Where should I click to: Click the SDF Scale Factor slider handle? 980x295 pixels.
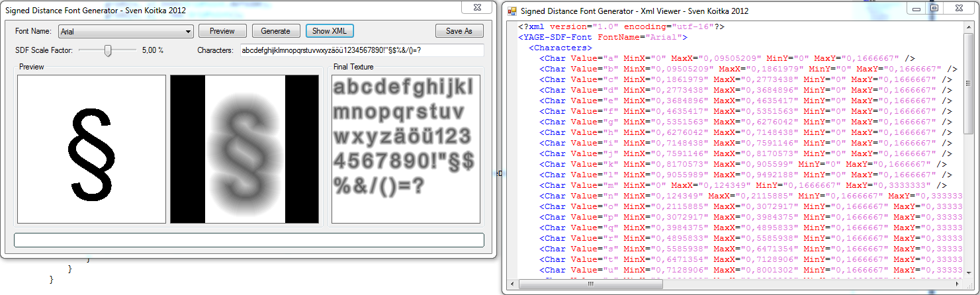(108, 50)
